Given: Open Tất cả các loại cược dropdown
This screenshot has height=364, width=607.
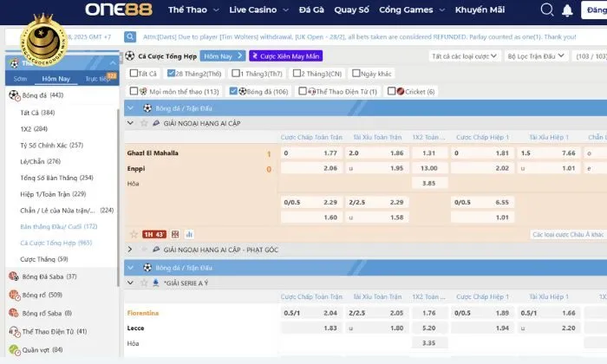Looking at the screenshot, I should (465, 56).
